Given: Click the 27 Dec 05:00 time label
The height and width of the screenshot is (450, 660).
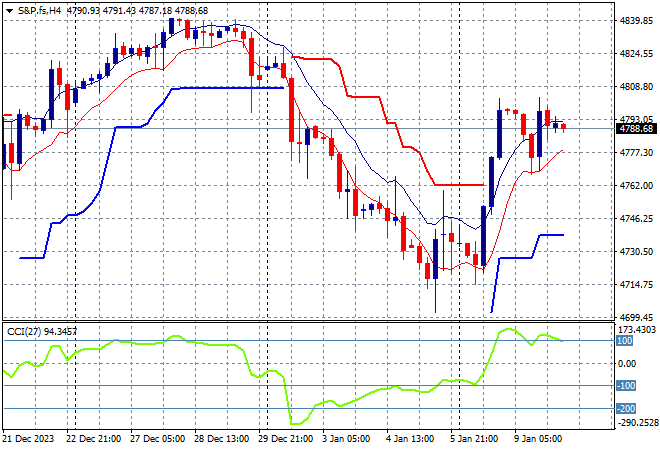Looking at the screenshot, I should click(158, 438).
